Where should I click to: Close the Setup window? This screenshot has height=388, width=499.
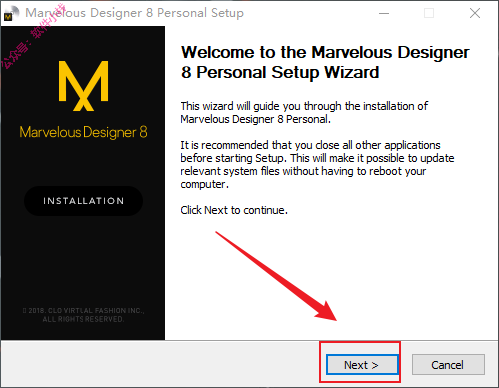pyautogui.click(x=475, y=13)
